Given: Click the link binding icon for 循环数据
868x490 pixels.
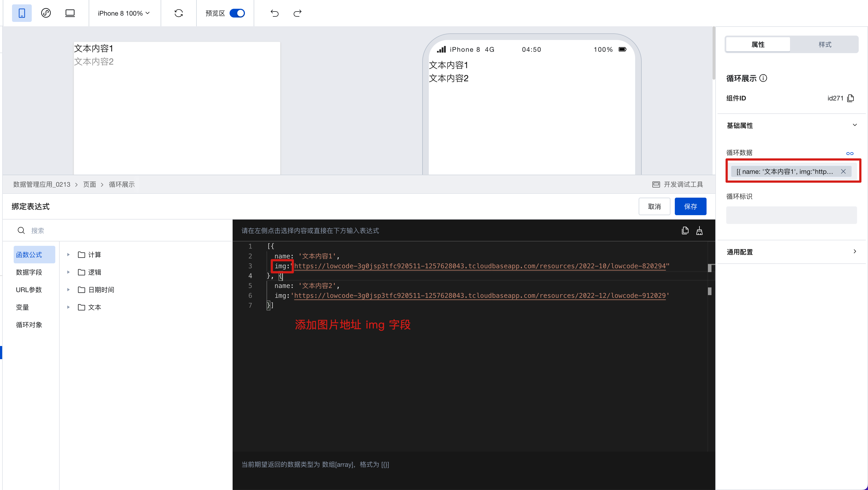Looking at the screenshot, I should pyautogui.click(x=850, y=153).
